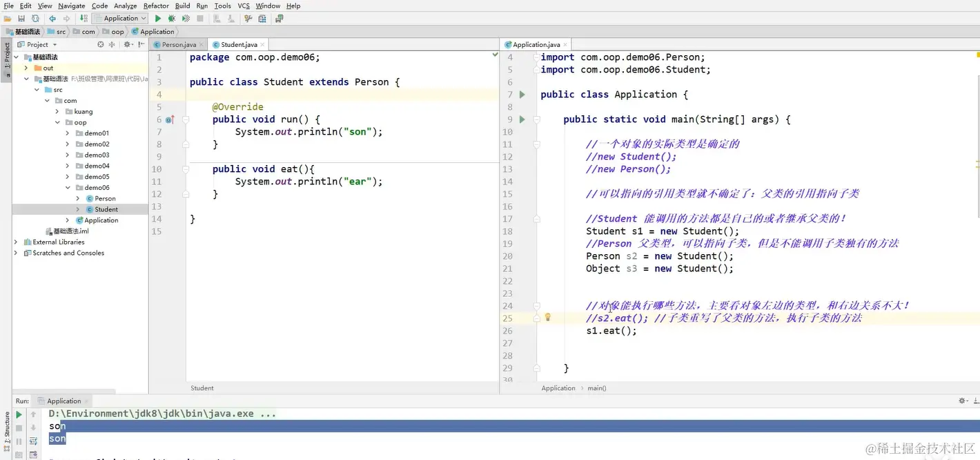Click the toolbar Stop square icon
Image resolution: width=980 pixels, height=460 pixels.
(199, 19)
